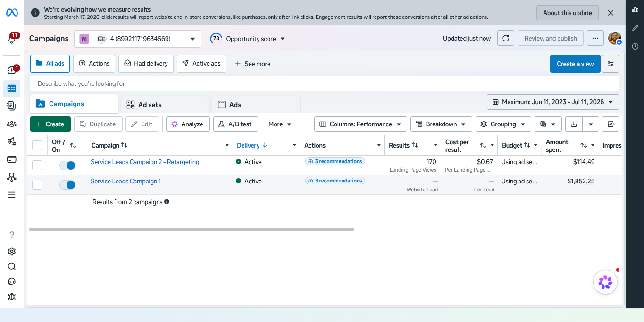Click the Create a view button
644x322 pixels.
(x=575, y=64)
